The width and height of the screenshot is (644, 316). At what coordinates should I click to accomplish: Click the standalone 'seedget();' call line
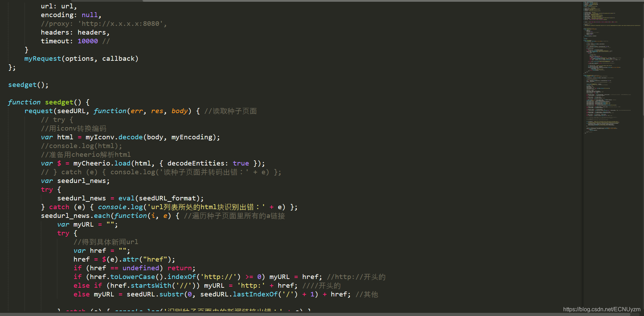pos(28,85)
